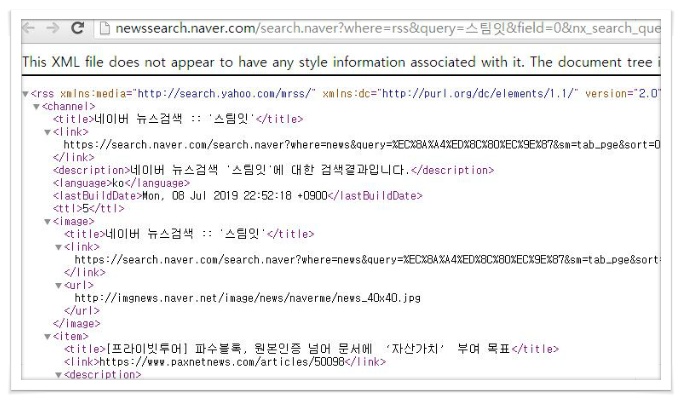
Task: Collapse the link element inside image
Action: pyautogui.click(x=58, y=247)
